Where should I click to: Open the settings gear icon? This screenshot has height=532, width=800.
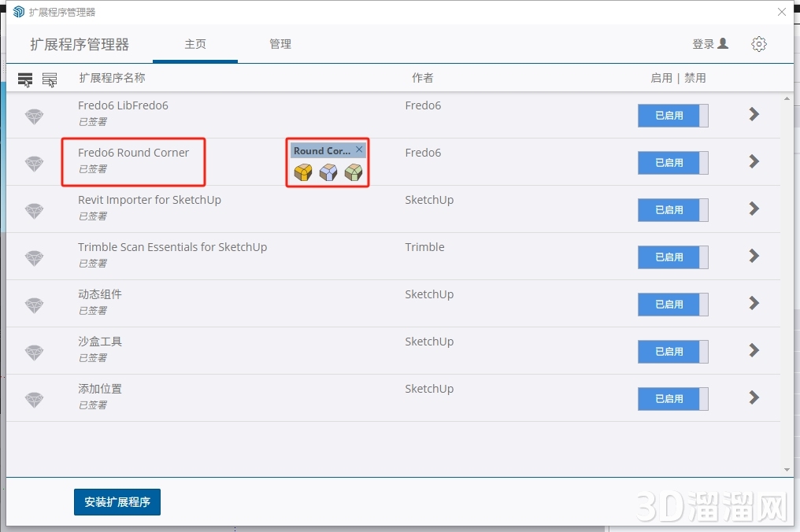pos(759,44)
